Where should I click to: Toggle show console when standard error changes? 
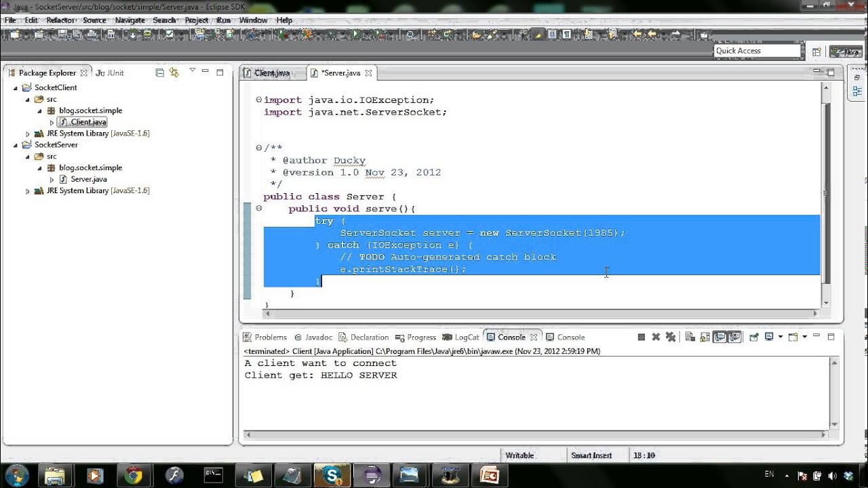pos(734,337)
